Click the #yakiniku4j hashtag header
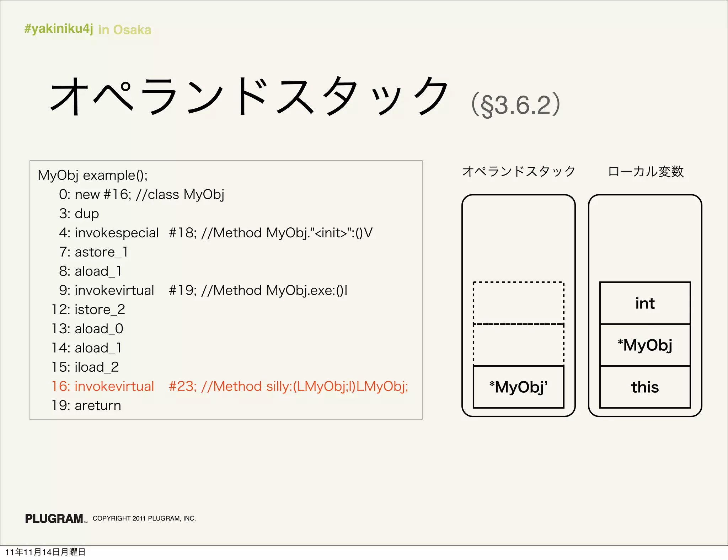This screenshot has height=560, width=728. click(x=59, y=28)
